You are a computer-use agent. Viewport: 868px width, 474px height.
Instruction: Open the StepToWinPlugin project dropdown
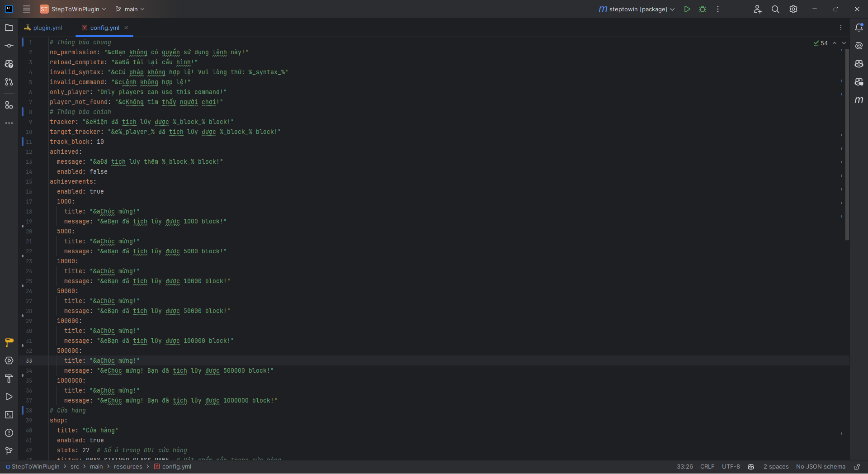[75, 9]
